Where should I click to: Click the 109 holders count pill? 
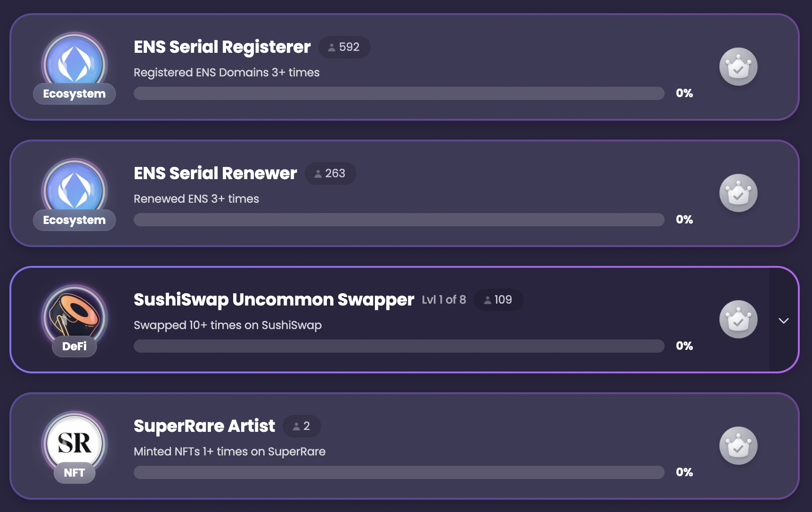point(498,300)
